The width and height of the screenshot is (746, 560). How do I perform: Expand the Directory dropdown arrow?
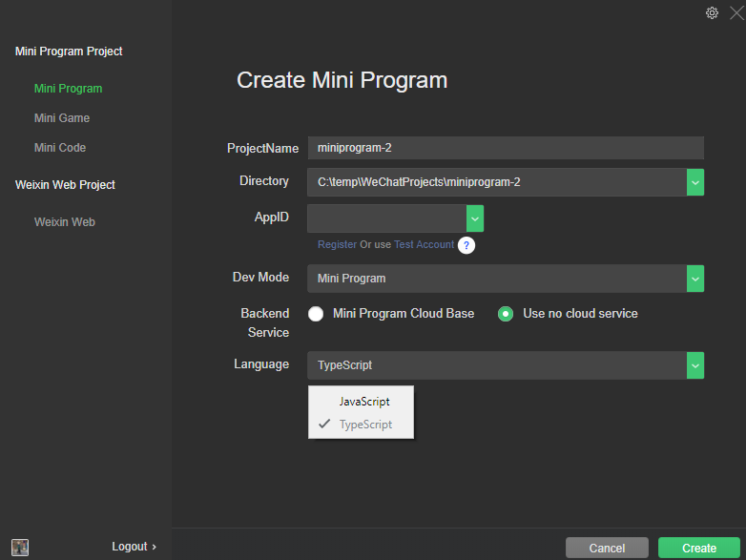pos(695,182)
